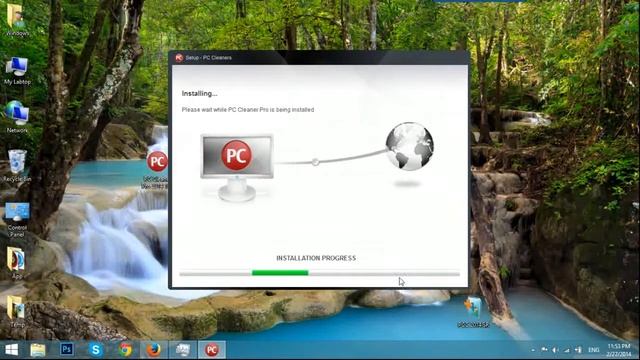Click the Windows Start button

pos(11,350)
